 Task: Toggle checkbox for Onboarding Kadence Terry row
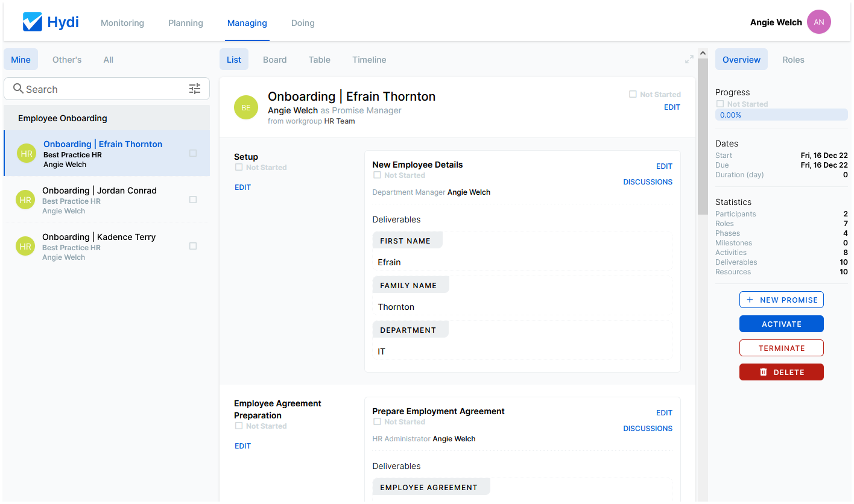point(193,246)
